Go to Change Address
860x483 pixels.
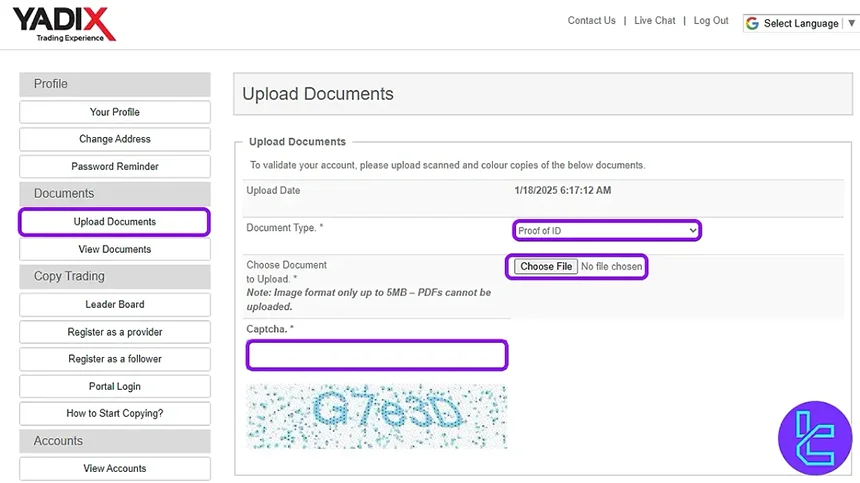pyautogui.click(x=115, y=139)
